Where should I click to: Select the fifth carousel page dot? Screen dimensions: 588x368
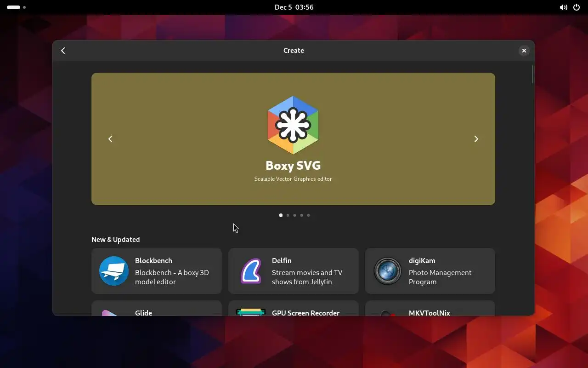click(308, 215)
